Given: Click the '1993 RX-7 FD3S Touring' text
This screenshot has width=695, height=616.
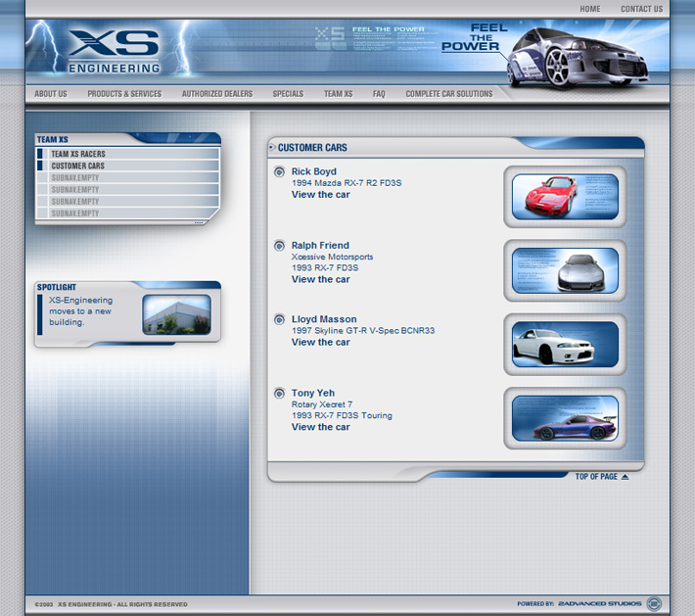Looking at the screenshot, I should tap(342, 415).
